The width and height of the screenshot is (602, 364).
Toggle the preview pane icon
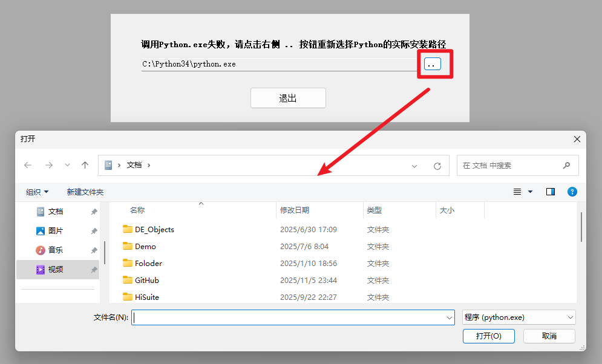[x=550, y=191]
